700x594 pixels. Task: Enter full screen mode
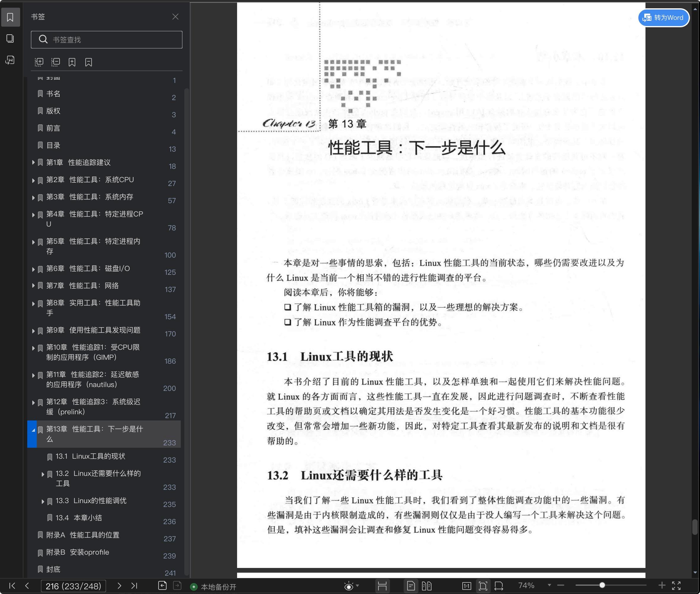(676, 586)
